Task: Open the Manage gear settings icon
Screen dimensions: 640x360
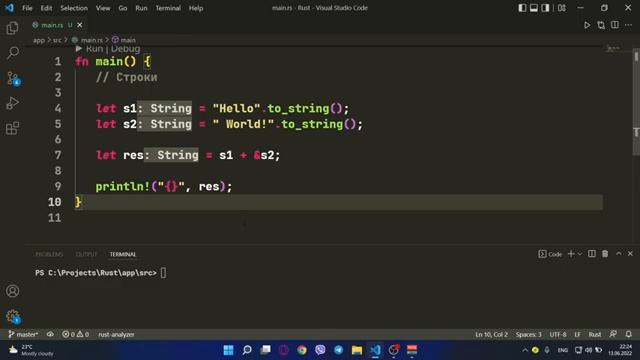Action: [13, 316]
